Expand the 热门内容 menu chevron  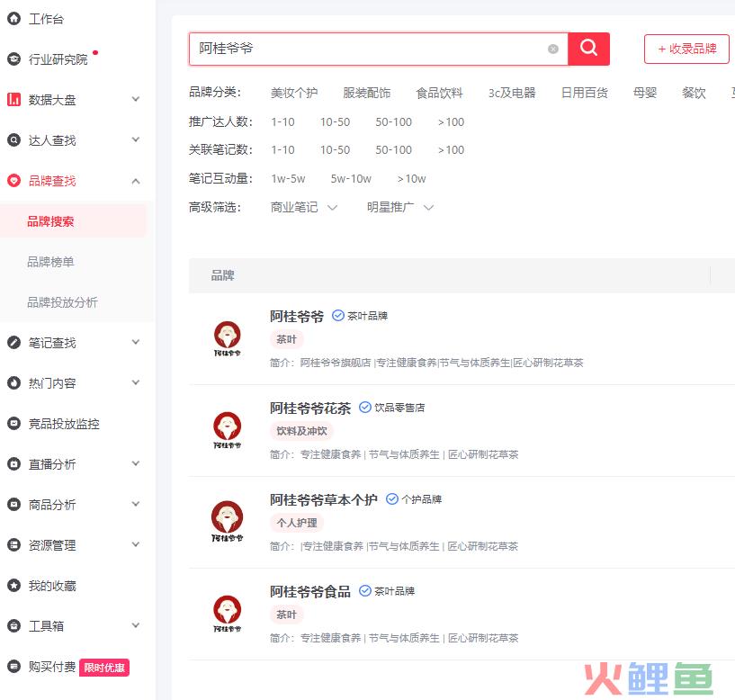(136, 382)
